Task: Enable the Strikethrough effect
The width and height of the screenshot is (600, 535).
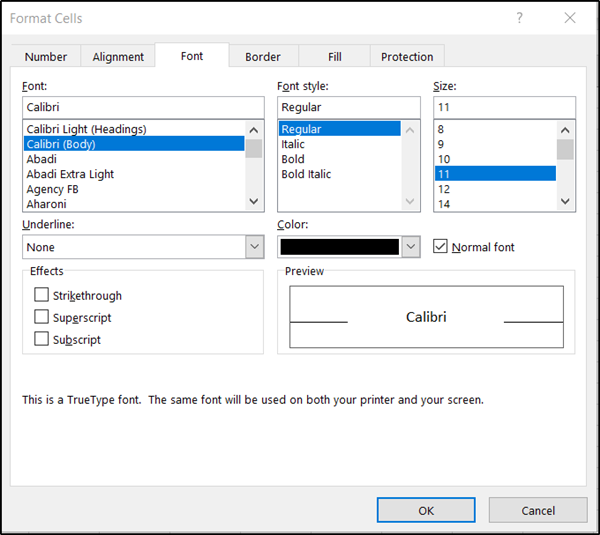Action: (x=41, y=295)
